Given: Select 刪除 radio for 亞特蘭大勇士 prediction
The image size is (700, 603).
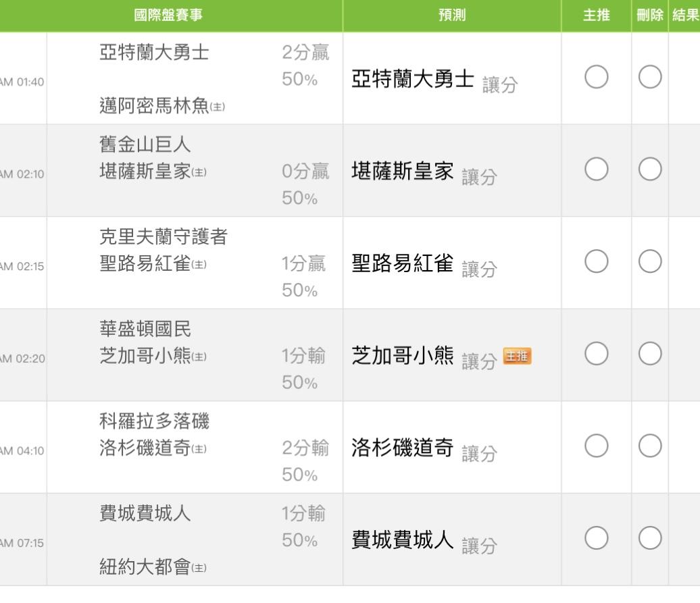Looking at the screenshot, I should click(x=649, y=78).
